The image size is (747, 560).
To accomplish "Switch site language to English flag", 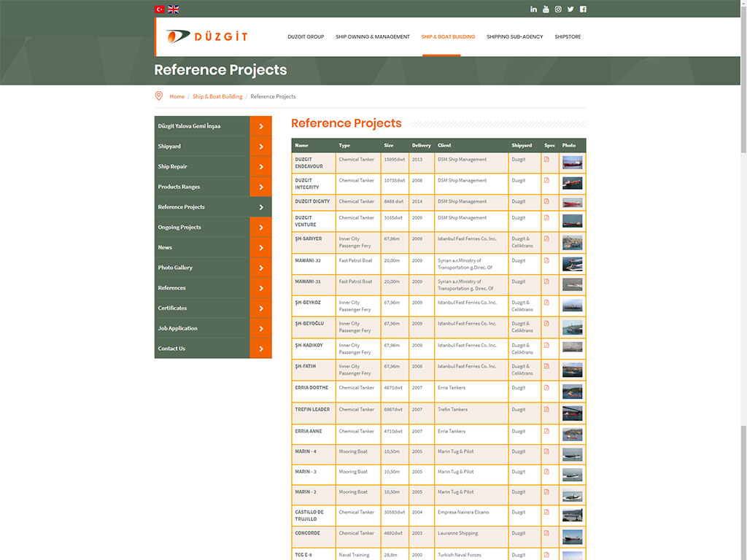I will [x=174, y=9].
